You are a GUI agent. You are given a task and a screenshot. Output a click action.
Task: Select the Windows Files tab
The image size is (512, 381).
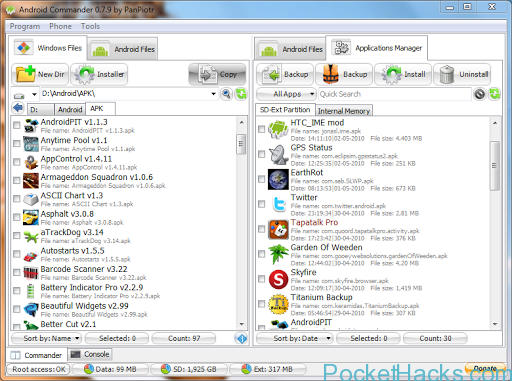tap(48, 48)
